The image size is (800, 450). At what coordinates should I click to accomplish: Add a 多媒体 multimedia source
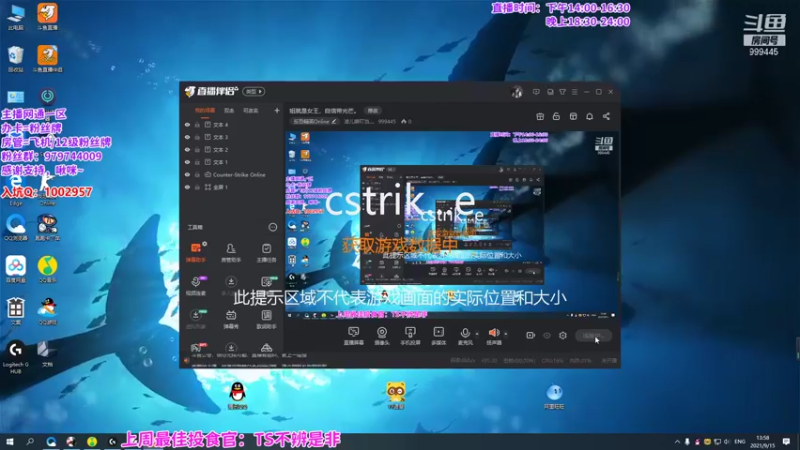pyautogui.click(x=439, y=336)
